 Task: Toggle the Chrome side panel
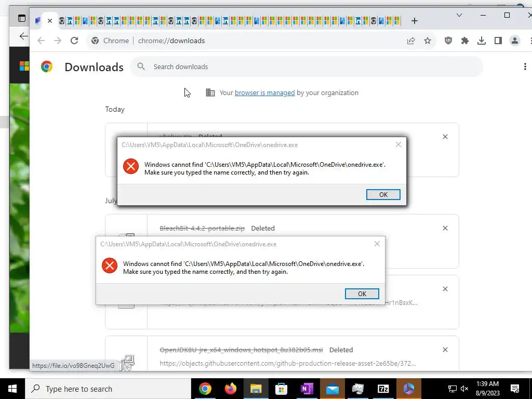[498, 41]
